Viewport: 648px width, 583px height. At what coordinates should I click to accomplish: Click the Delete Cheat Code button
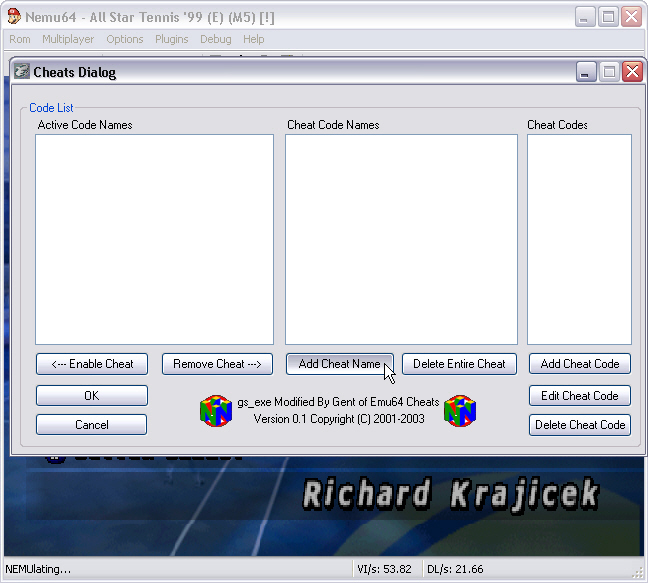580,425
